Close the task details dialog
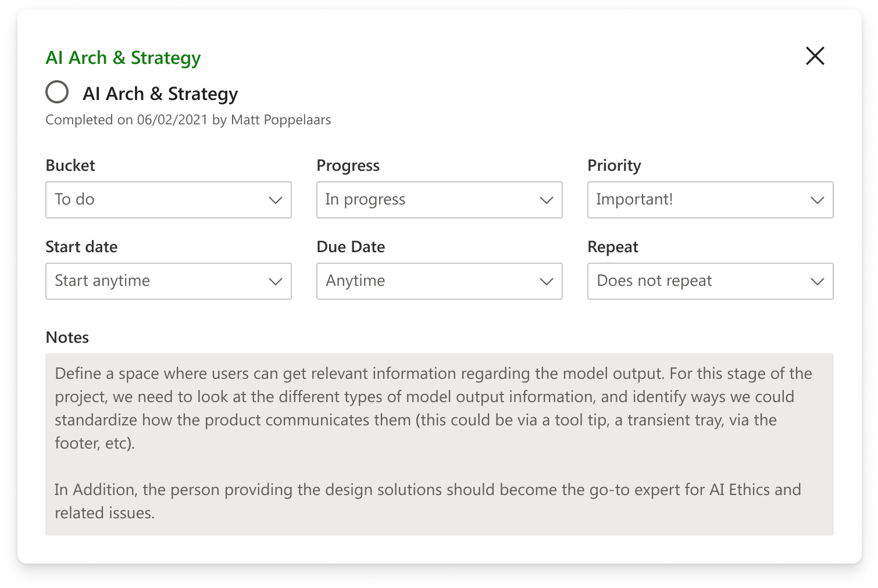This screenshot has height=588, width=878. tap(815, 56)
